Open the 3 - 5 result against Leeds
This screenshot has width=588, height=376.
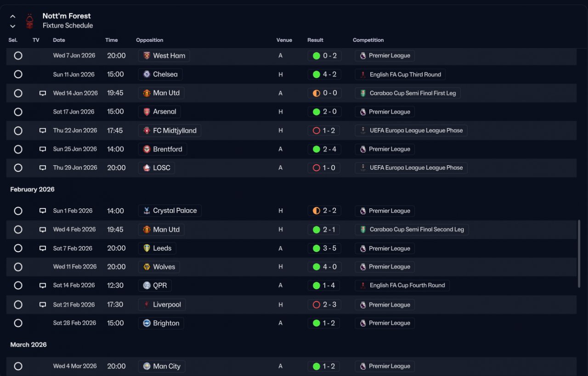pyautogui.click(x=324, y=248)
